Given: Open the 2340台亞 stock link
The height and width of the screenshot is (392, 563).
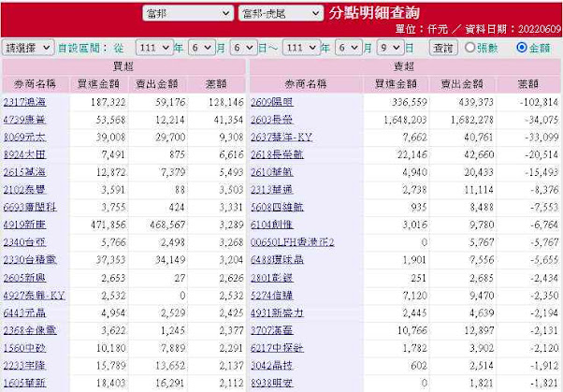Looking at the screenshot, I should tap(24, 242).
